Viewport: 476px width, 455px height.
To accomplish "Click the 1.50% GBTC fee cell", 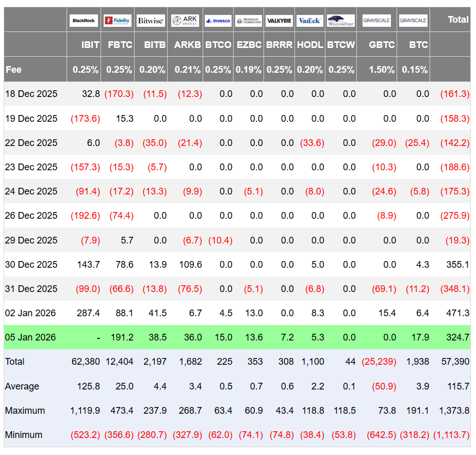I will pos(382,70).
